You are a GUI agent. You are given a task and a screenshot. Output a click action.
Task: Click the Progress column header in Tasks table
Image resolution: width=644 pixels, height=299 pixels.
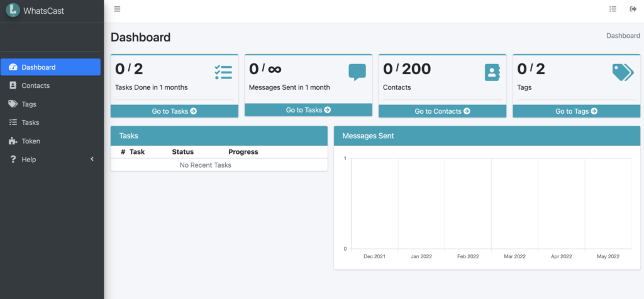[x=243, y=152]
